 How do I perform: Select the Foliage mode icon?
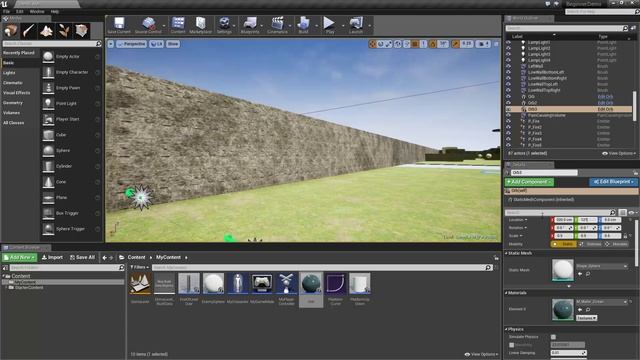tap(64, 31)
